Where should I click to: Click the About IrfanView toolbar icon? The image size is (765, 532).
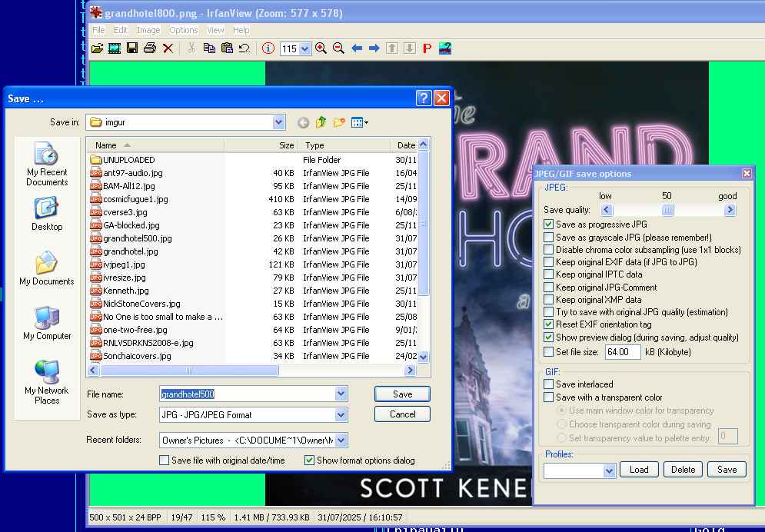(445, 48)
